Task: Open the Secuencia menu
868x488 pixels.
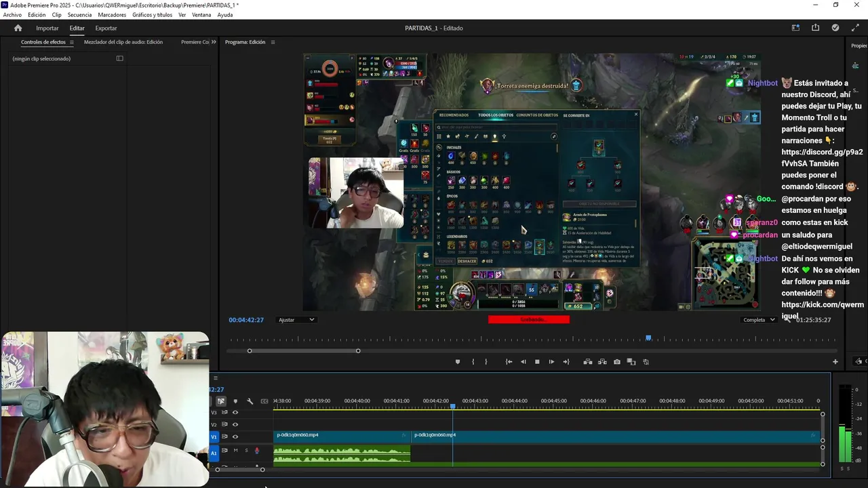Action: [x=79, y=15]
